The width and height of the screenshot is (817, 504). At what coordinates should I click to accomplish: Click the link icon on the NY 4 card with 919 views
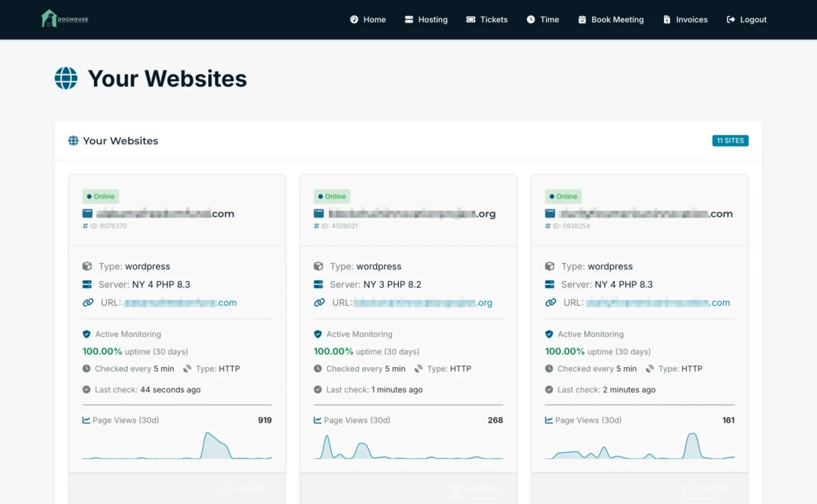click(x=88, y=303)
